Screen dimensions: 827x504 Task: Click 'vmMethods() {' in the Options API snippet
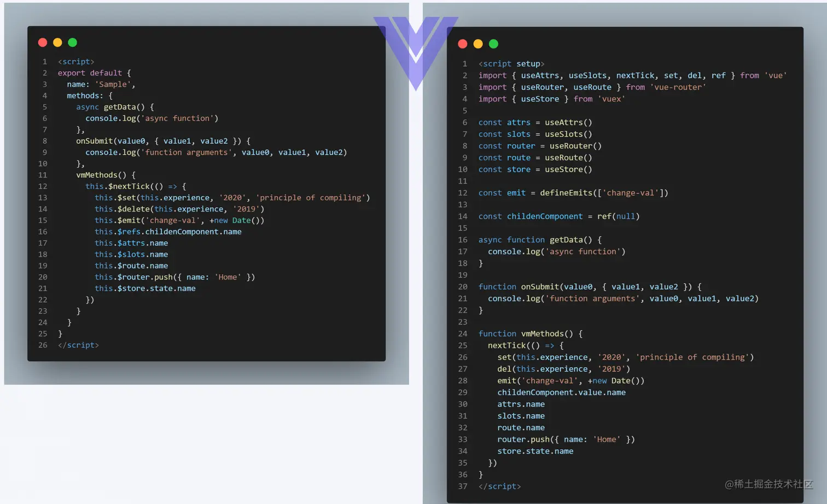click(x=106, y=175)
